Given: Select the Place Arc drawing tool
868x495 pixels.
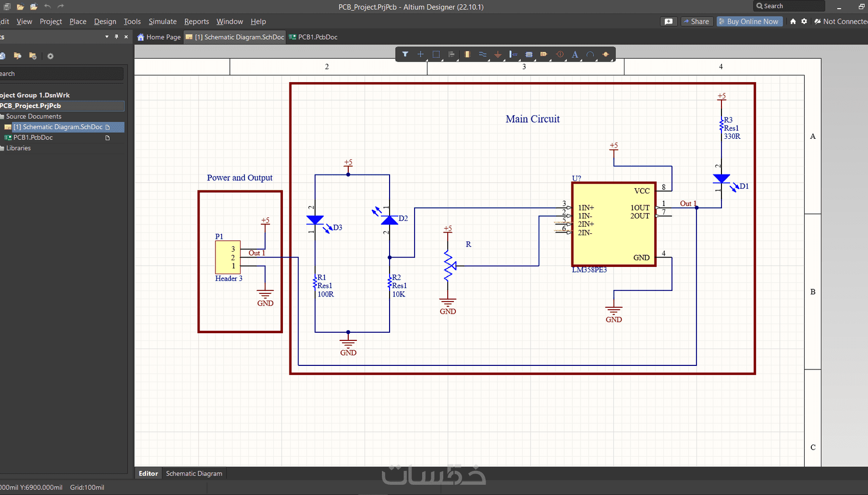Looking at the screenshot, I should point(590,54).
